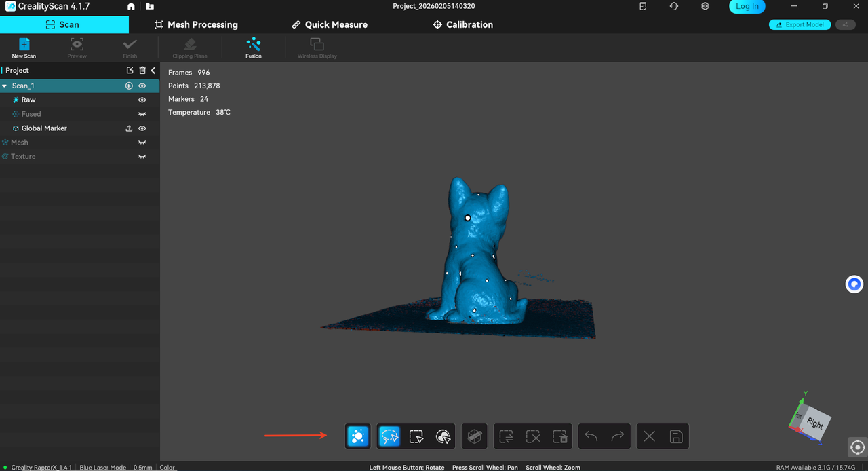
Task: Click the Export Model button
Action: pos(800,25)
